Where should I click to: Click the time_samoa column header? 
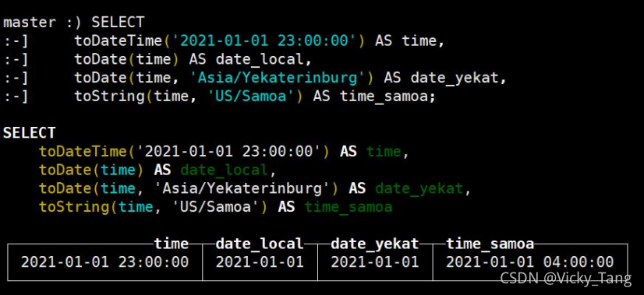coord(490,244)
